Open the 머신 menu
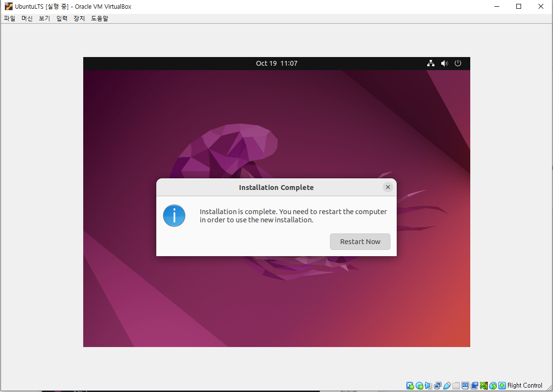This screenshot has width=553, height=392. coord(27,18)
